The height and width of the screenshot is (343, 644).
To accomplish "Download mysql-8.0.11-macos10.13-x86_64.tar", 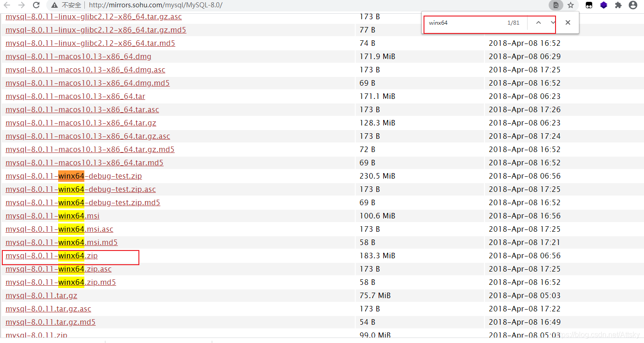I will pos(76,96).
